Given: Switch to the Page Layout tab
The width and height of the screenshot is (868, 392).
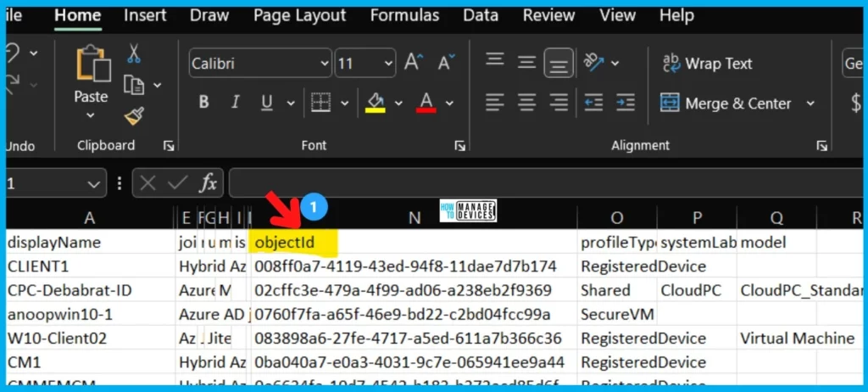Looking at the screenshot, I should click(299, 15).
